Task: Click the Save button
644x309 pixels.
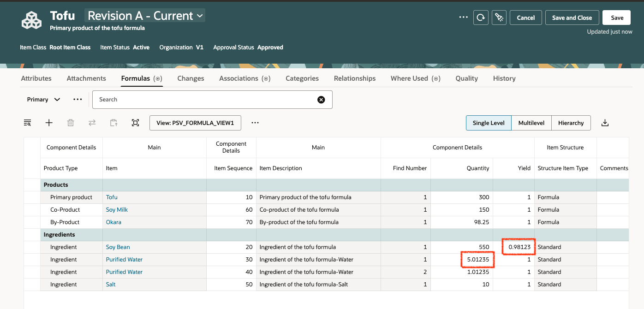Action: point(617,18)
